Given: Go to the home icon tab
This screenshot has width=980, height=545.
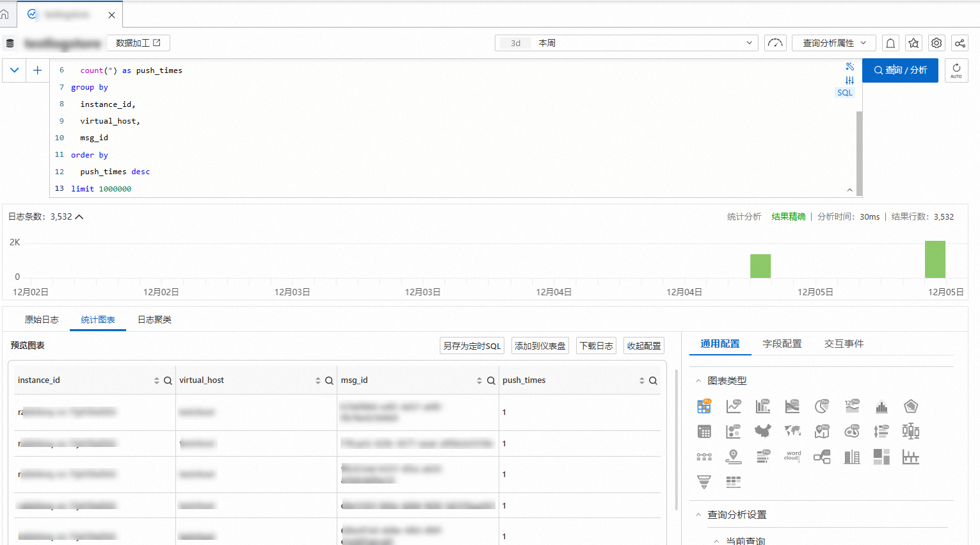Looking at the screenshot, I should (x=5, y=14).
